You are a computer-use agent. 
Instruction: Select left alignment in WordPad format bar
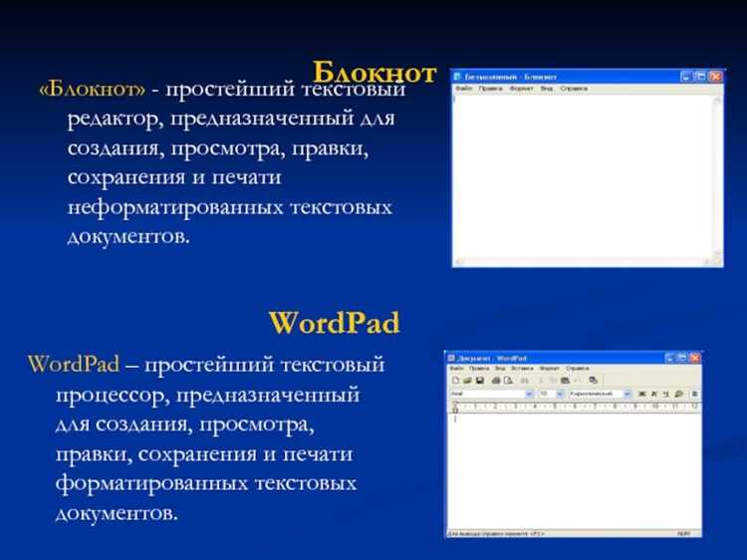point(694,395)
